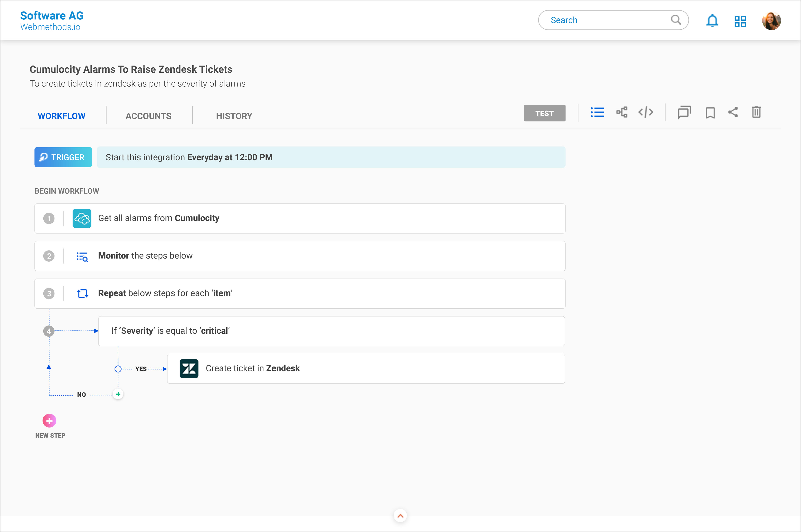Switch to the WORKFLOW tab

61,116
